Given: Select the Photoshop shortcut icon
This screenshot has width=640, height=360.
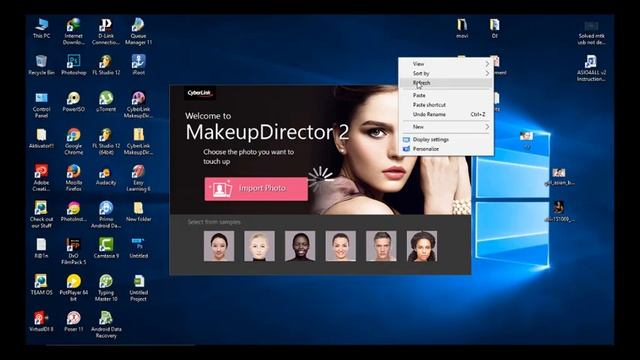Looking at the screenshot, I should point(73,65).
